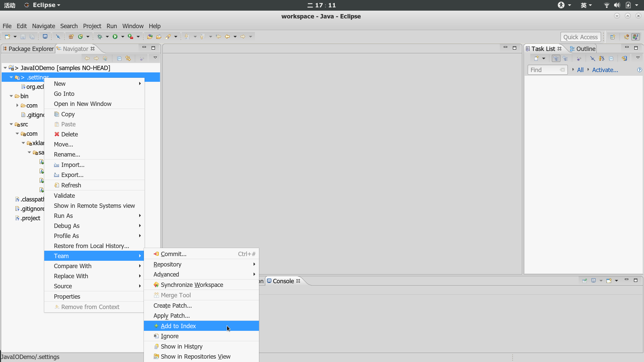Screen dimensions: 644x362
Task: Open the Debug button dropdown arrow
Action: 107,37
